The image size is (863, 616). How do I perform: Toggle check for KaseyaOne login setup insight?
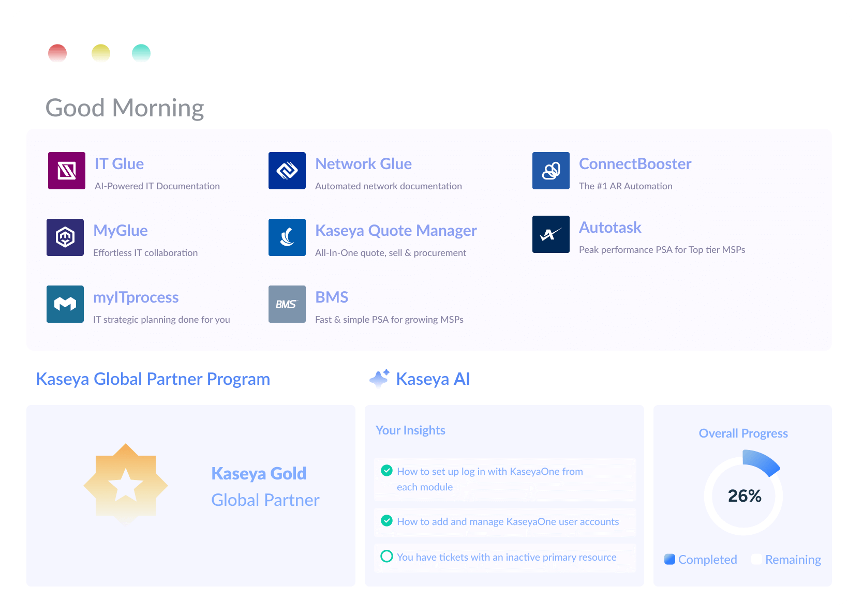pos(386,470)
